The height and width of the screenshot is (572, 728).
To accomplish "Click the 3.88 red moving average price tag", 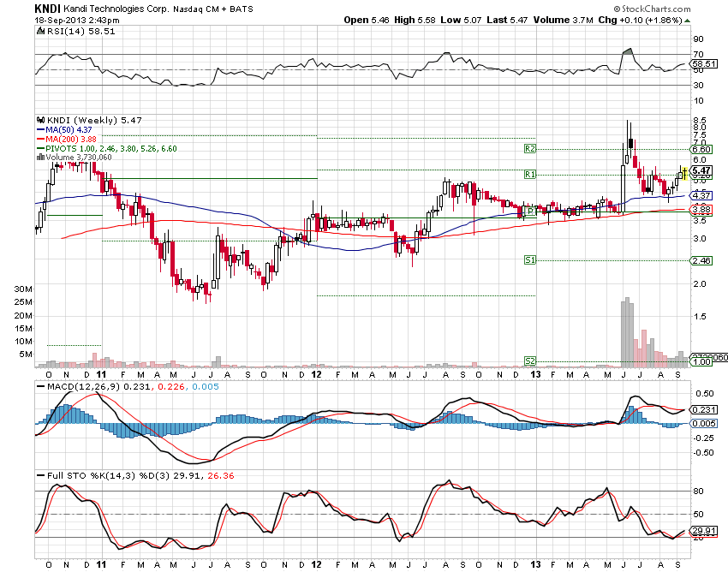I will (701, 210).
